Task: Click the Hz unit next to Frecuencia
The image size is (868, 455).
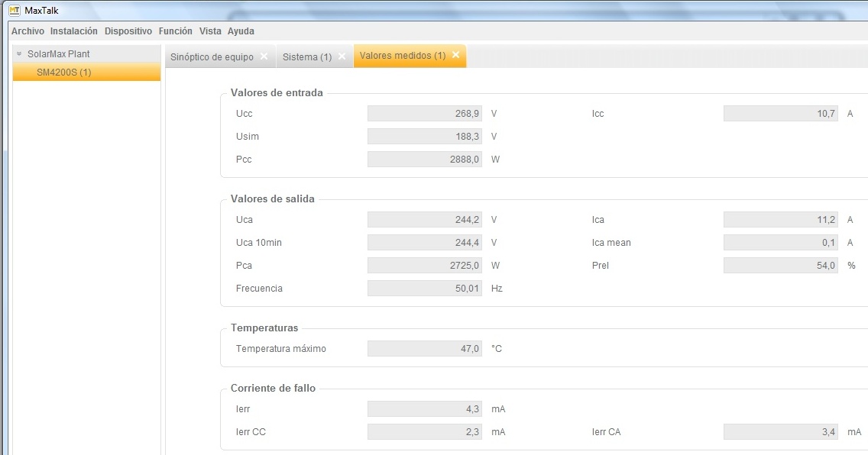Action: click(497, 288)
